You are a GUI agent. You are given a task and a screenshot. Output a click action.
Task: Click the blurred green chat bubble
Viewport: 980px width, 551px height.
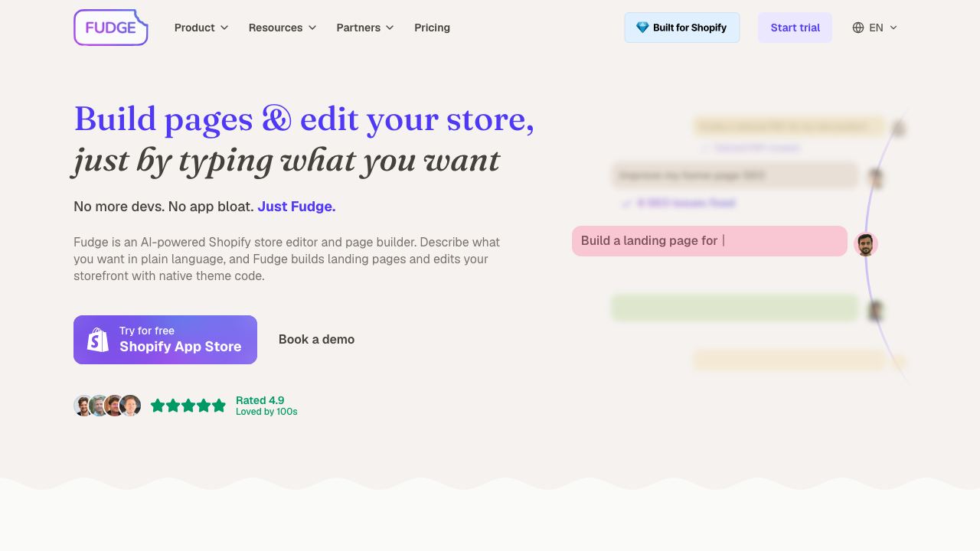(735, 308)
